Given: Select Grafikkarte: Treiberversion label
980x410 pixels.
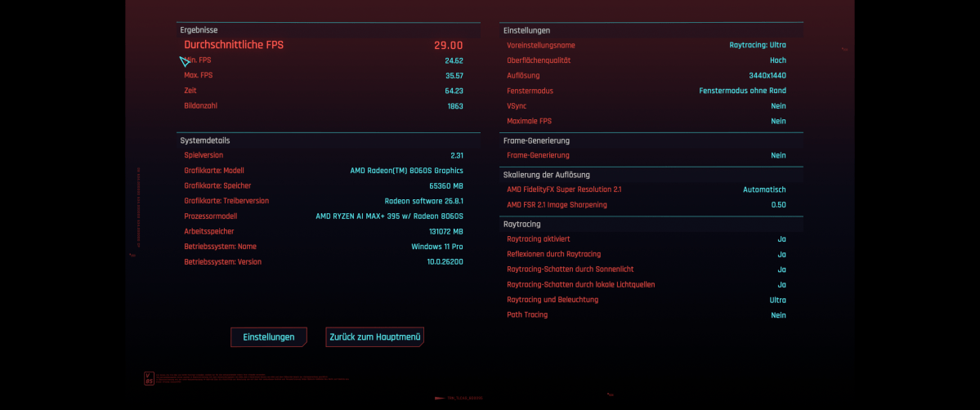Looking at the screenshot, I should (x=226, y=201).
